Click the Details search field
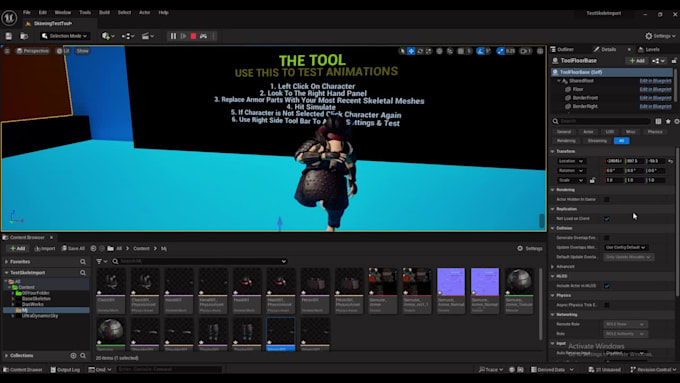680x383 pixels. pyautogui.click(x=603, y=121)
